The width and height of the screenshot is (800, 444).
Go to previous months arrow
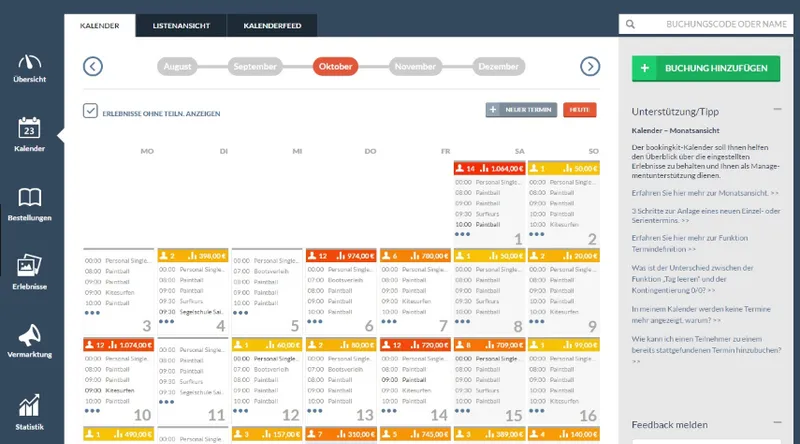[93, 66]
